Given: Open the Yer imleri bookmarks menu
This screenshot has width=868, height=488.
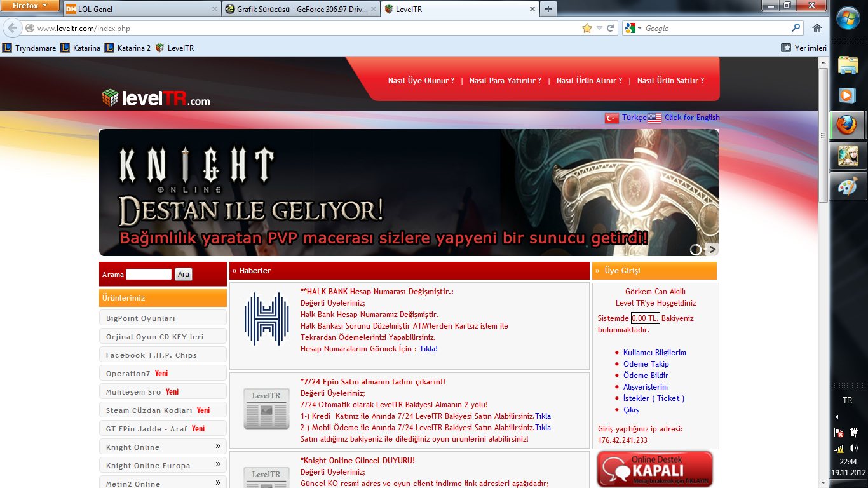Looking at the screenshot, I should pyautogui.click(x=804, y=48).
